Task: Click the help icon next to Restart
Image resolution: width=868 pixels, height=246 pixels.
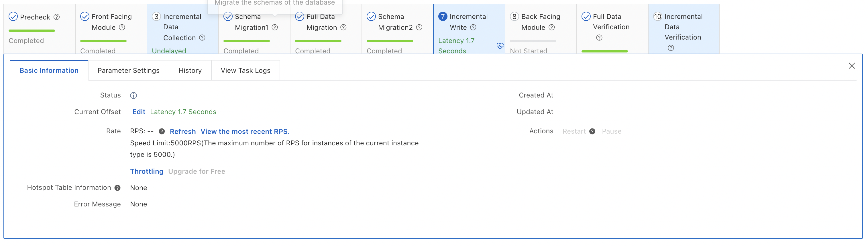Action: tap(592, 132)
